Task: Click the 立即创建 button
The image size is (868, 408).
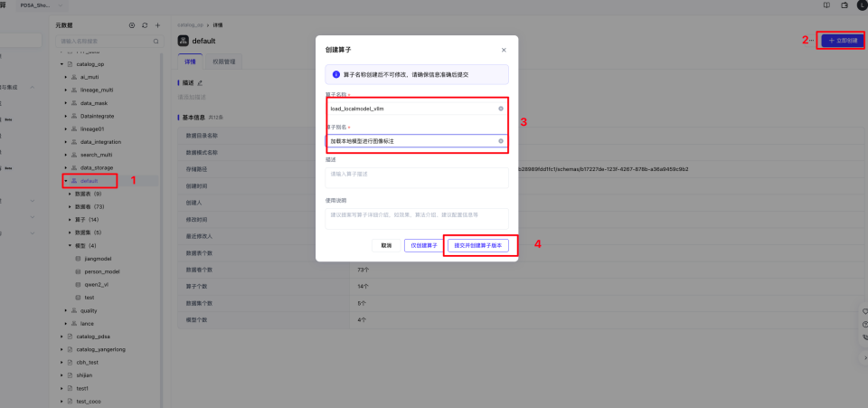Action: 842,41
